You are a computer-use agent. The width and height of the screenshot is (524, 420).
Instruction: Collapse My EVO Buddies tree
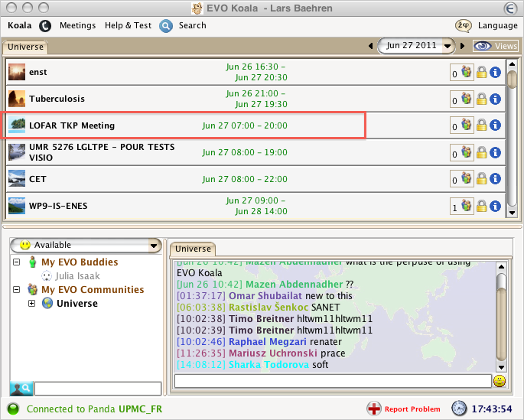point(16,262)
